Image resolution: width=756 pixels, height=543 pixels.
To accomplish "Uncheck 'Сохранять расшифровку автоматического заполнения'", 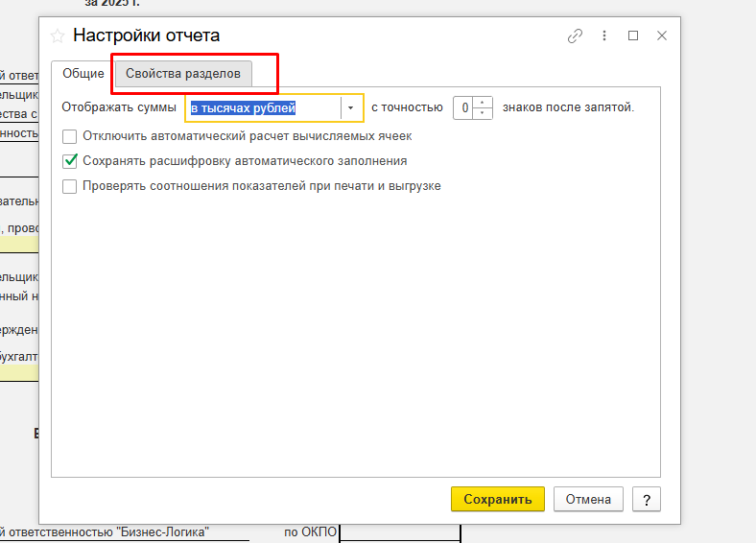I will pyautogui.click(x=69, y=161).
